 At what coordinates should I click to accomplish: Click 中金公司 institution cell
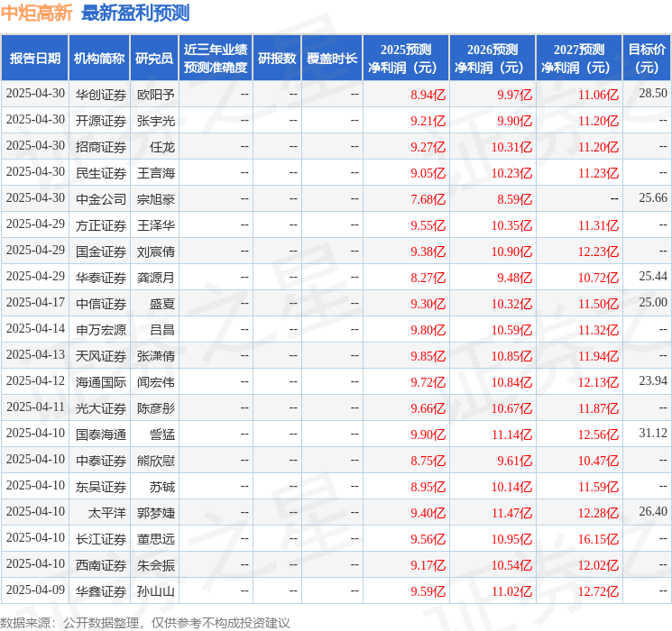click(x=101, y=199)
